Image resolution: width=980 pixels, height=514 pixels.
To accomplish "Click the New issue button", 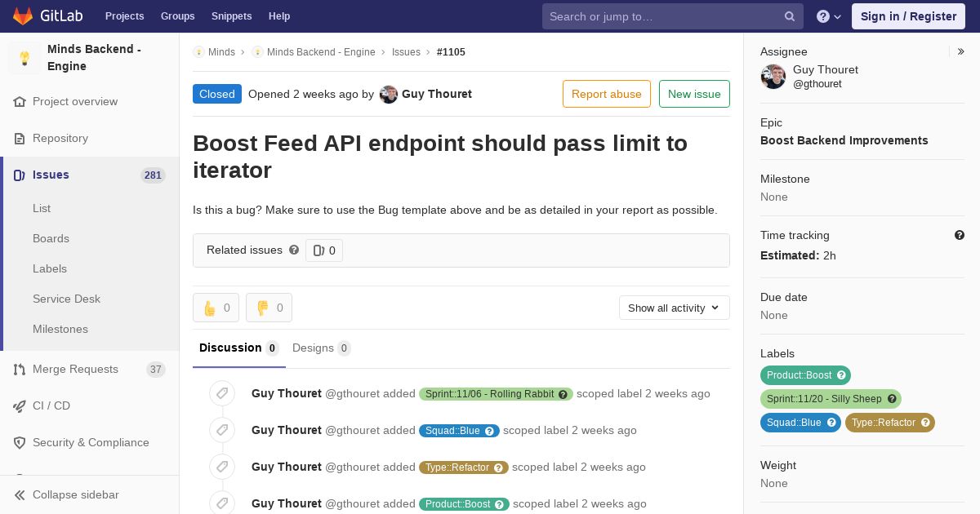I will click(x=694, y=94).
